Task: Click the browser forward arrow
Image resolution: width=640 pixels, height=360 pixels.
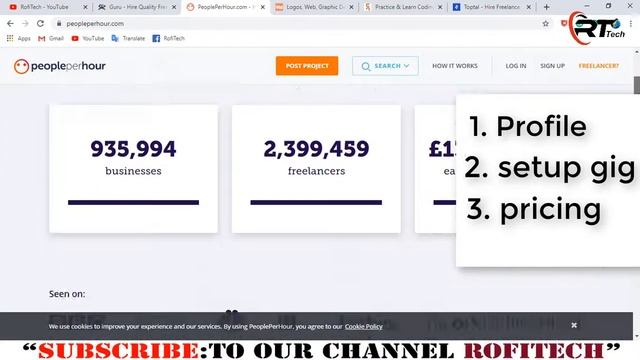Action: point(25,24)
